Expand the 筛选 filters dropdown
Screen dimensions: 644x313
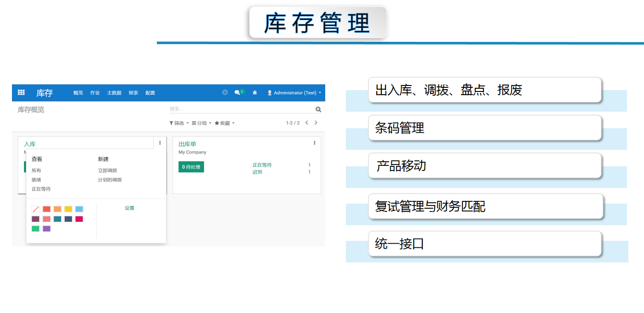[x=178, y=123]
